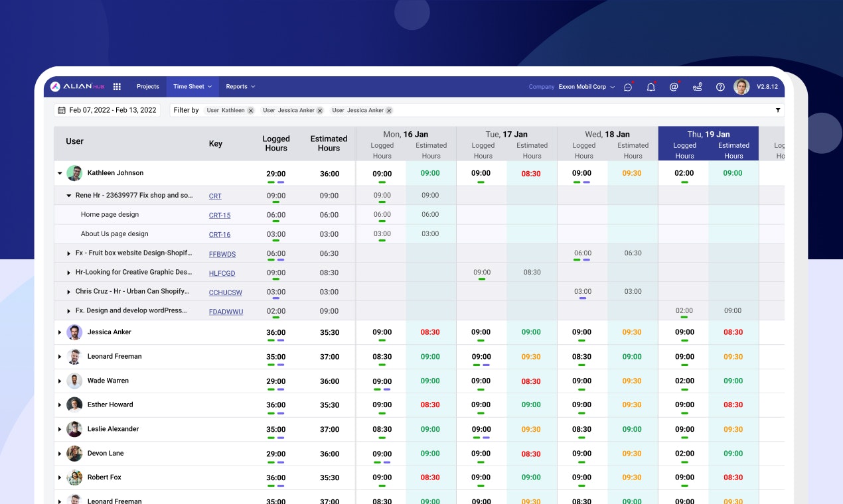Expand the Jessica Anker user row
The width and height of the screenshot is (843, 504).
tap(60, 332)
